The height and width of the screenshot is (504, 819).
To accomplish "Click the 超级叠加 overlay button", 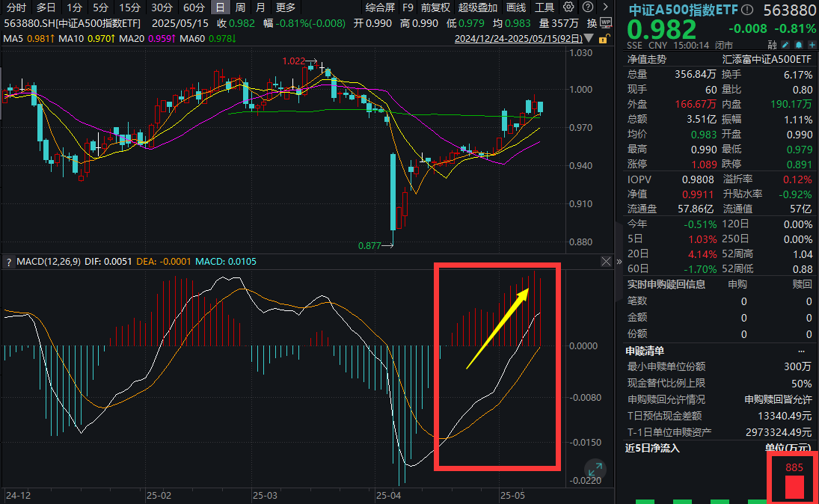I will click(477, 7).
